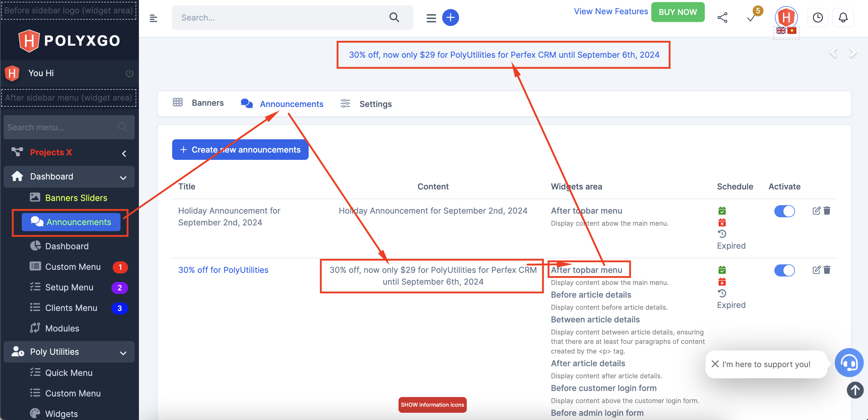Open the Banners Sliders section in sidebar
868x420 pixels.
point(76,198)
